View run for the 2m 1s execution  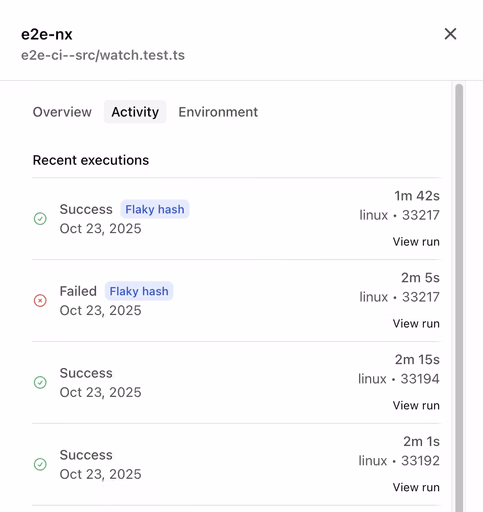point(416,487)
